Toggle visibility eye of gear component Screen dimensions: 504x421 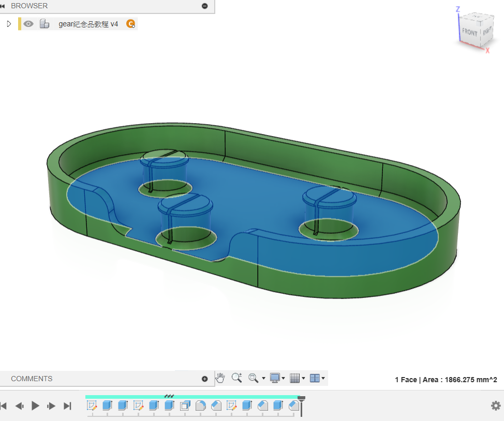(28, 24)
